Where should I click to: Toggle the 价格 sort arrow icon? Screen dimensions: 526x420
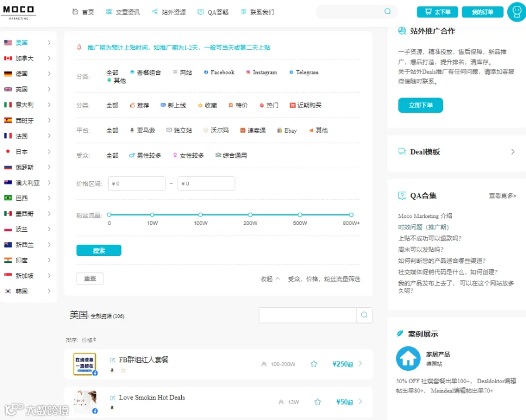(x=95, y=340)
